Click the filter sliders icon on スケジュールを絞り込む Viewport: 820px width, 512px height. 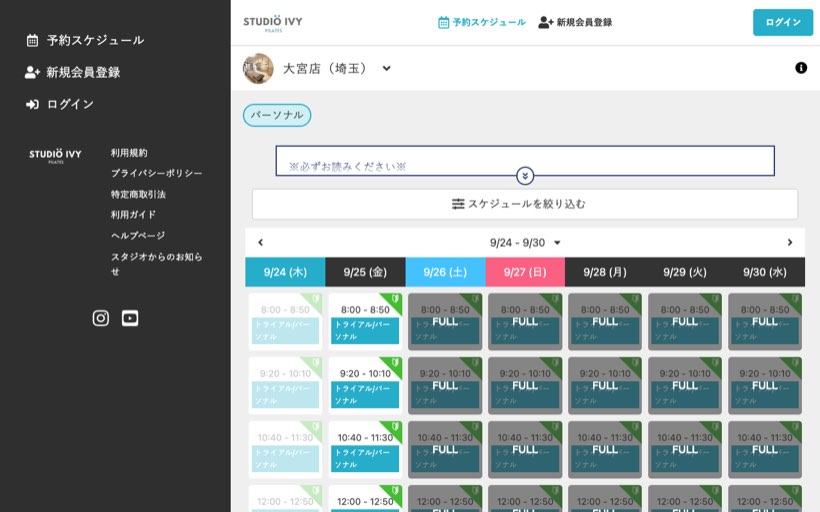tap(458, 204)
